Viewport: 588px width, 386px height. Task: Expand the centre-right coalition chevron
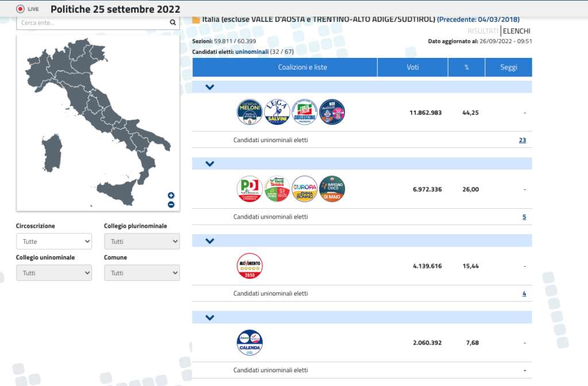[x=210, y=87]
